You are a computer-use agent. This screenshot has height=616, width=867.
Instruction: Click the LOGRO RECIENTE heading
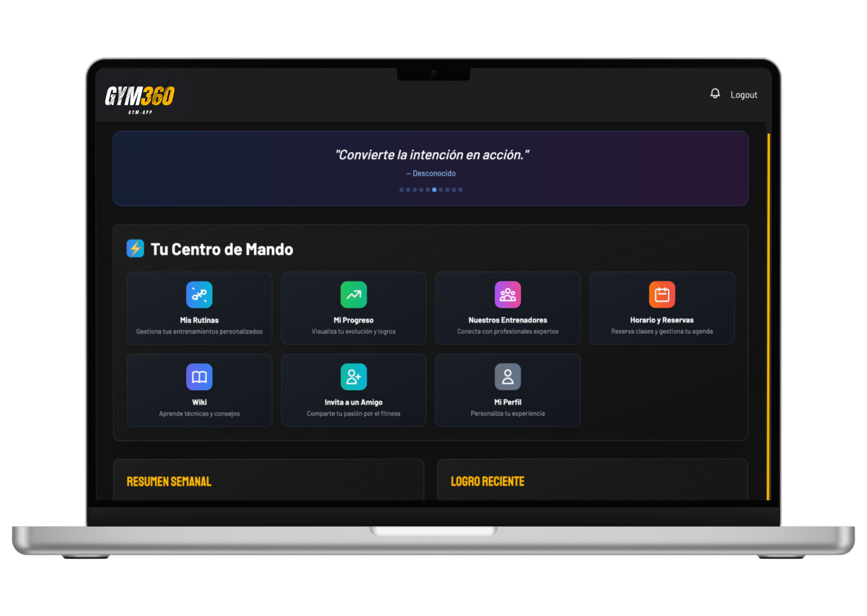(487, 481)
